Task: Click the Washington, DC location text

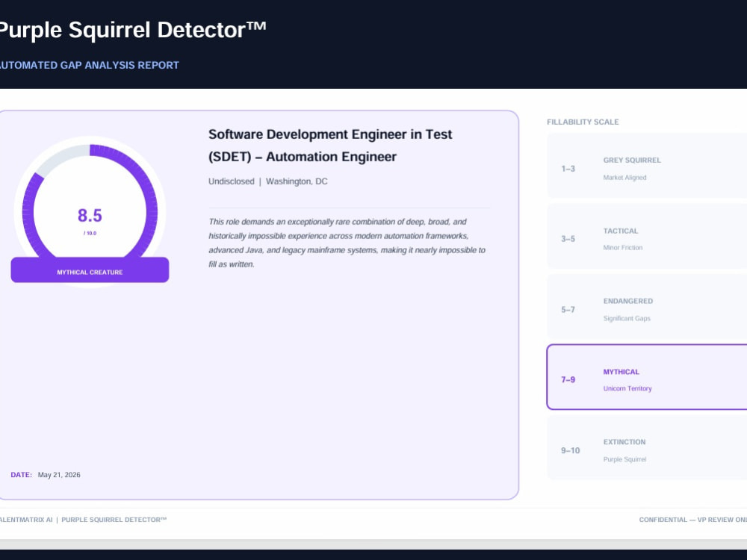Action: (297, 181)
